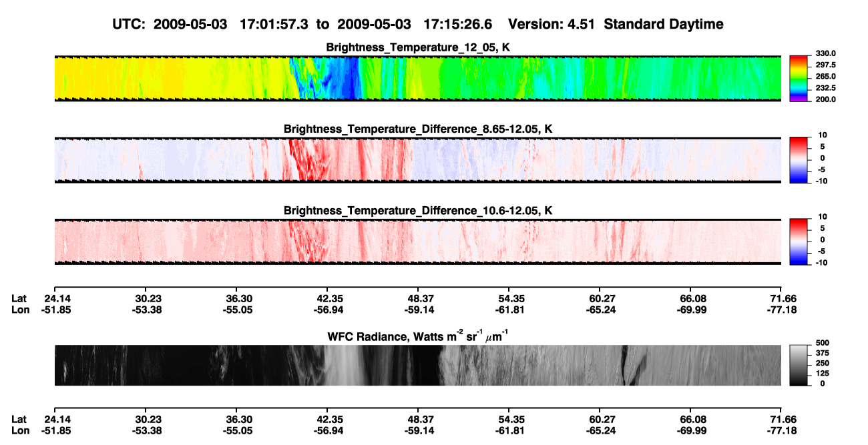Click 'Standard Daytime' in the header

pos(662,25)
